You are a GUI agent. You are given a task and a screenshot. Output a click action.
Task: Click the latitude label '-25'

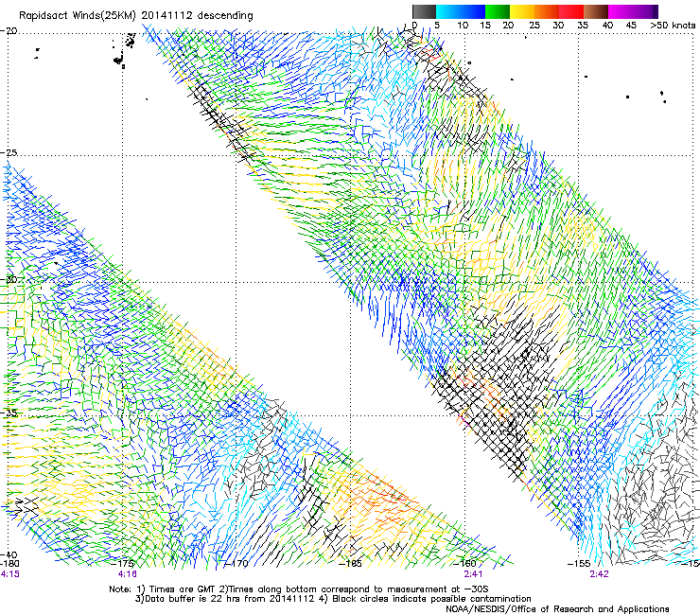coord(9,152)
